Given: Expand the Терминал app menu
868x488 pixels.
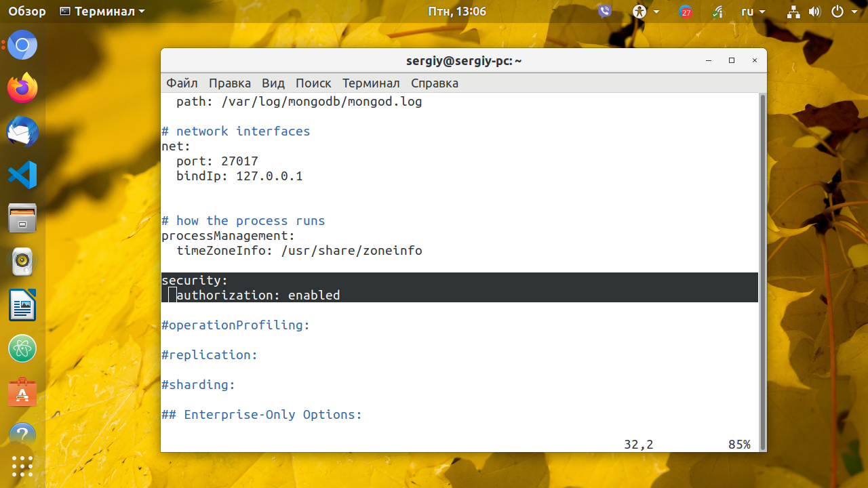Looking at the screenshot, I should tap(102, 12).
